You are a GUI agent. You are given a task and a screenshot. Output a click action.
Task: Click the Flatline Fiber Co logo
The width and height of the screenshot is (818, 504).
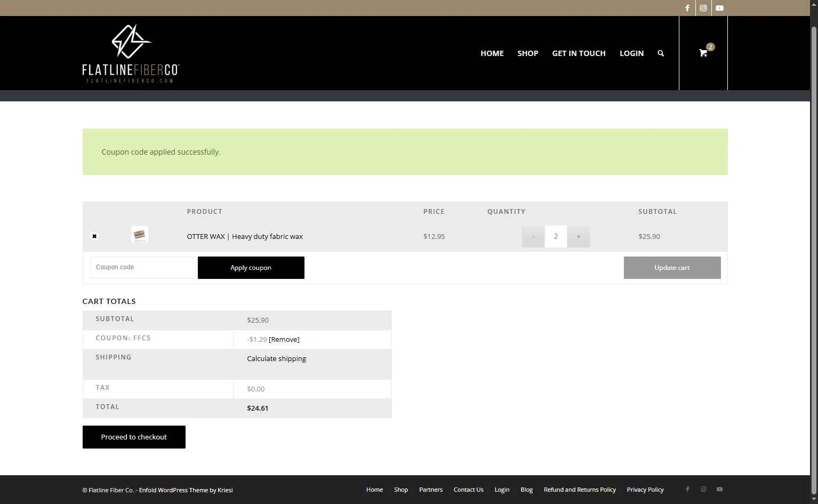click(131, 53)
